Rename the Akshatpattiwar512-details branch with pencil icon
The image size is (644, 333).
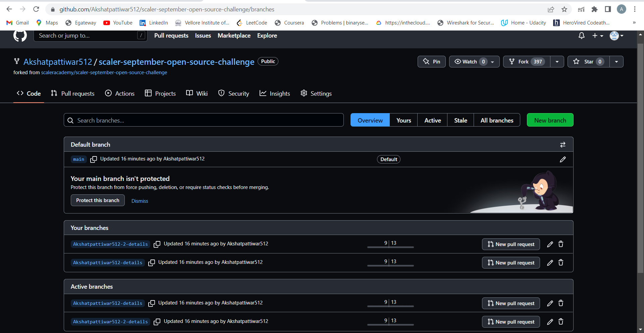[x=550, y=263]
